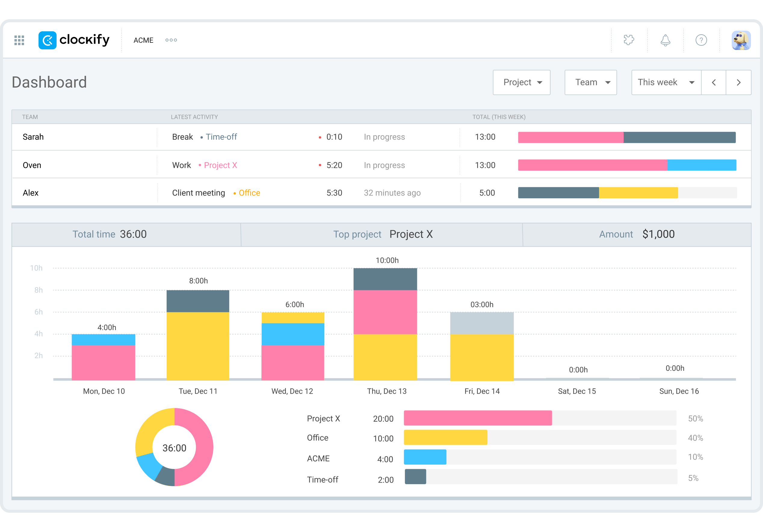Open the This week date range selector
Screen dimensions: 763x532
665,82
